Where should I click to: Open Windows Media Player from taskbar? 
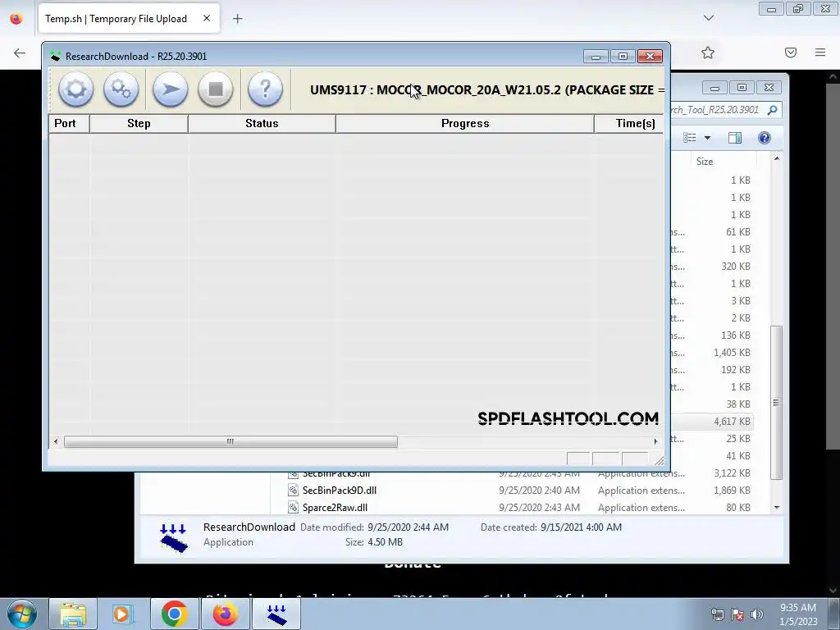tap(121, 614)
